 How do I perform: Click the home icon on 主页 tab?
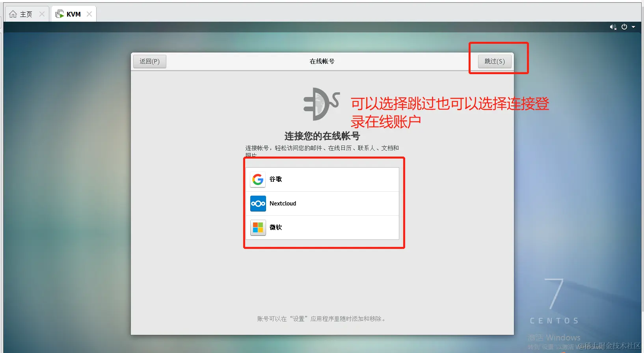click(x=13, y=14)
